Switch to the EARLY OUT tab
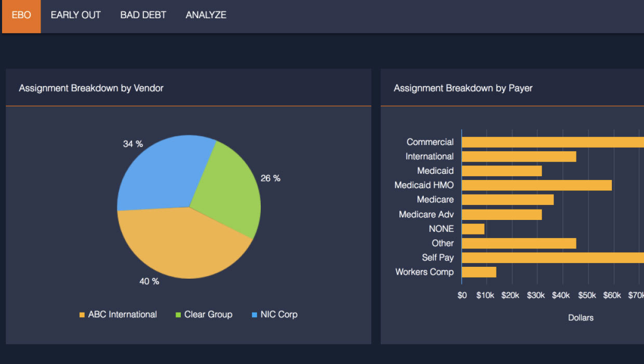This screenshot has height=364, width=644. [x=76, y=16]
